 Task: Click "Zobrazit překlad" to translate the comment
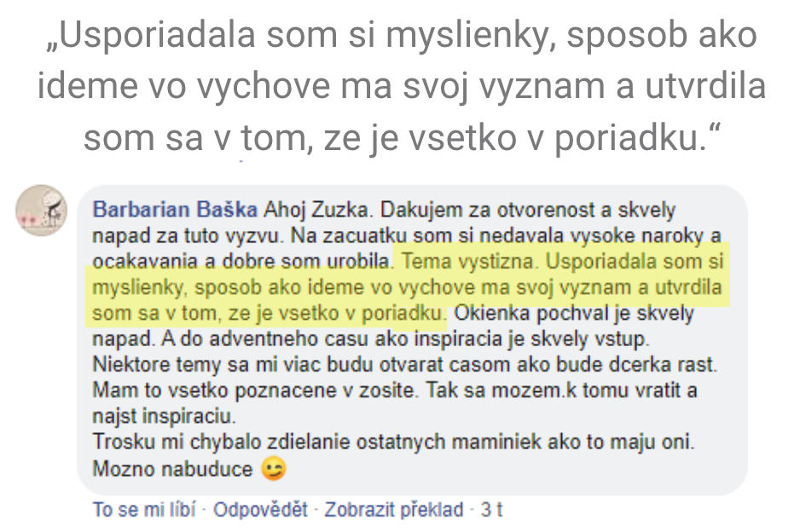[x=394, y=510]
